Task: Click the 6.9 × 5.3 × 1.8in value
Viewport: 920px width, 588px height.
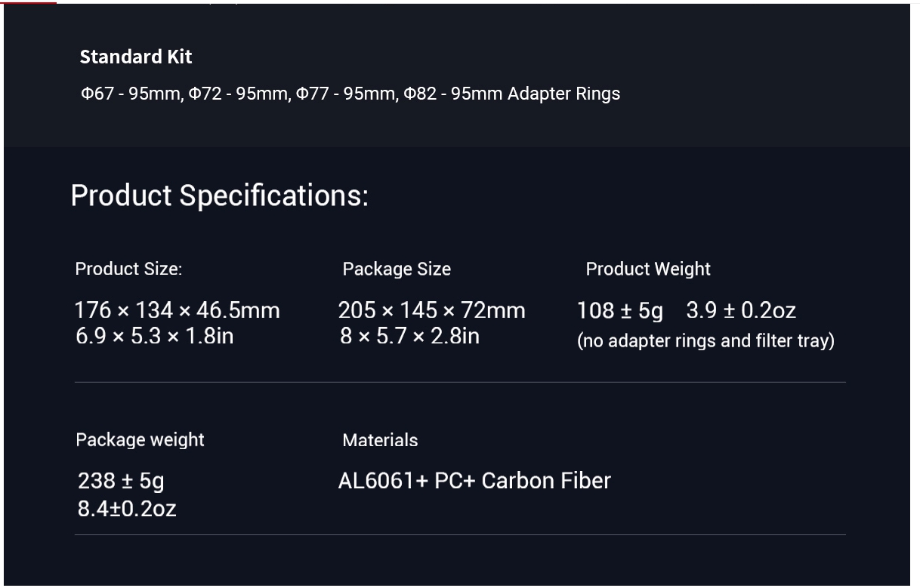Action: (x=155, y=336)
